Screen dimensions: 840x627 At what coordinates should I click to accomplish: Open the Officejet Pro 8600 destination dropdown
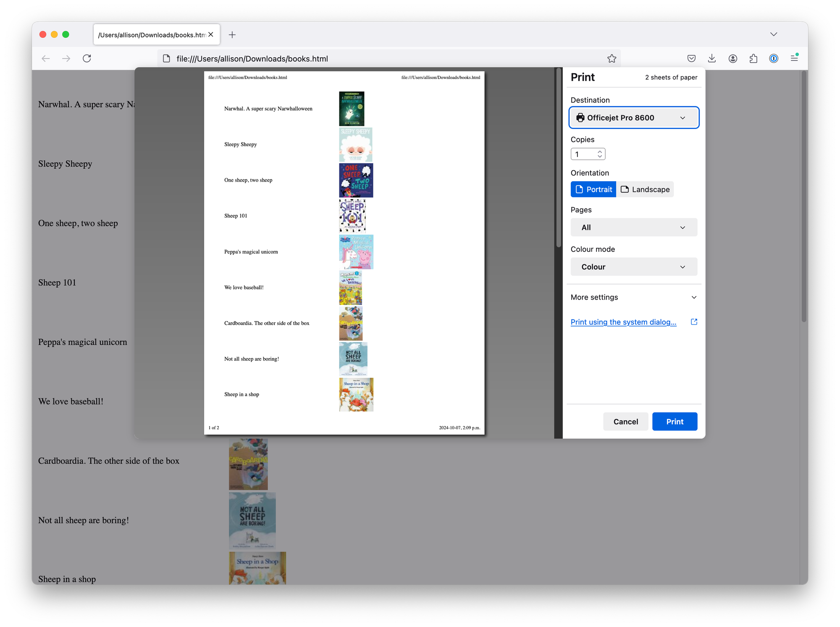click(x=634, y=118)
